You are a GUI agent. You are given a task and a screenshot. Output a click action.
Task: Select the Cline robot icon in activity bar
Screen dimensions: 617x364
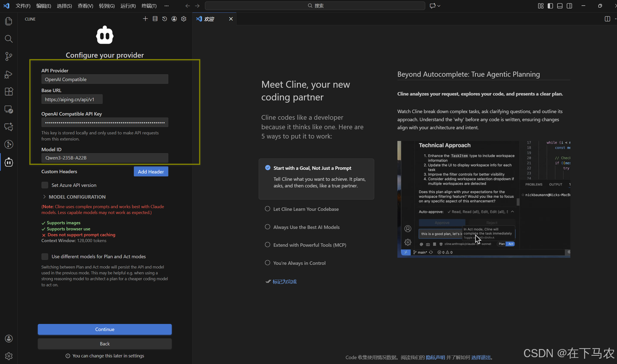pyautogui.click(x=9, y=162)
